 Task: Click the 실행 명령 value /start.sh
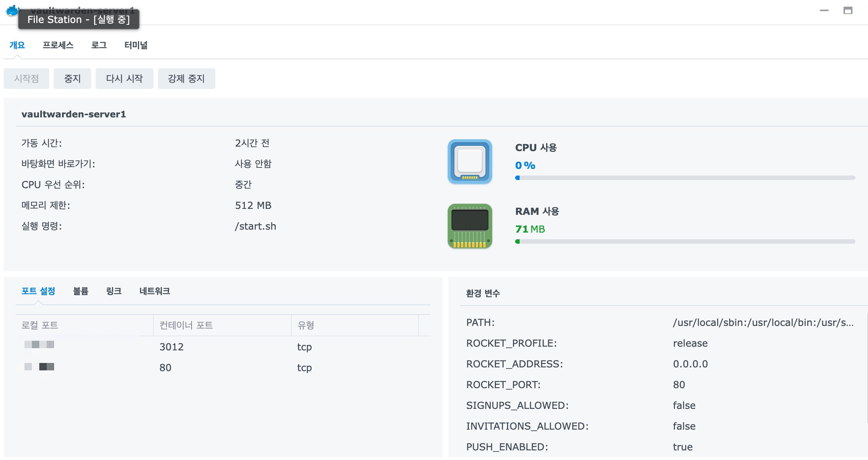[255, 226]
